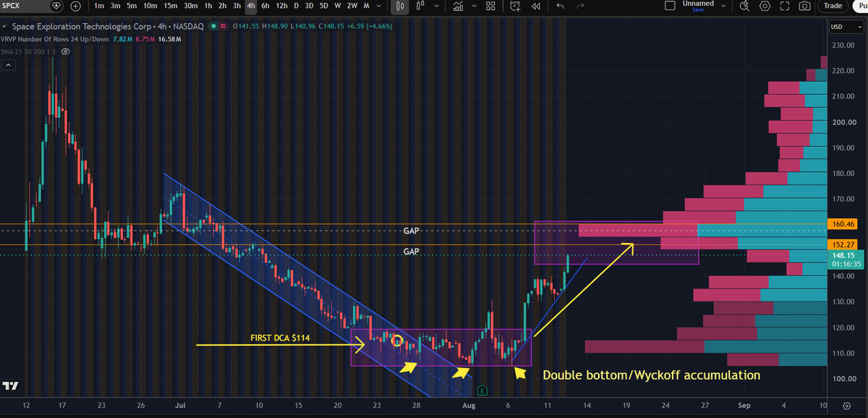This screenshot has width=868, height=418.
Task: Open time axis settings gear icon
Action: click(x=847, y=406)
